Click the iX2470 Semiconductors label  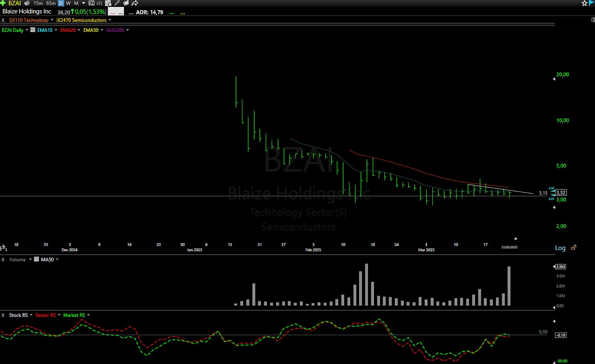pyautogui.click(x=81, y=20)
